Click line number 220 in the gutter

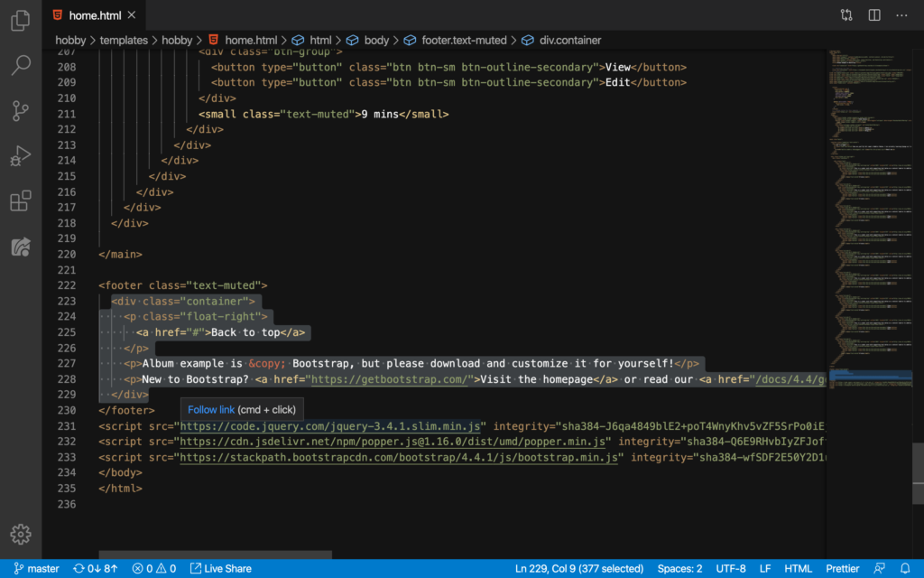coord(67,254)
